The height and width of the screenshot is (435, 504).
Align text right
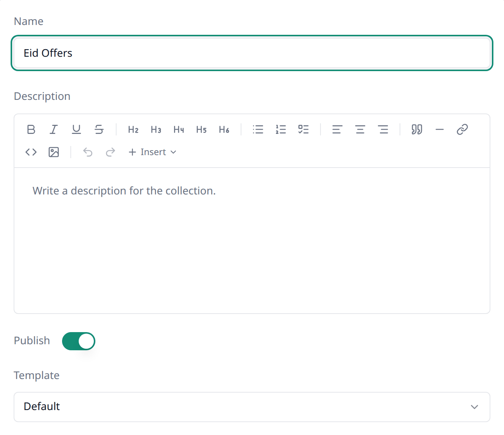383,129
